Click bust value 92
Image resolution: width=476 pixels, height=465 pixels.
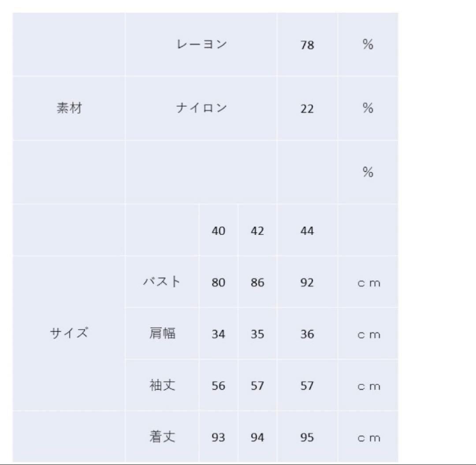click(x=307, y=283)
